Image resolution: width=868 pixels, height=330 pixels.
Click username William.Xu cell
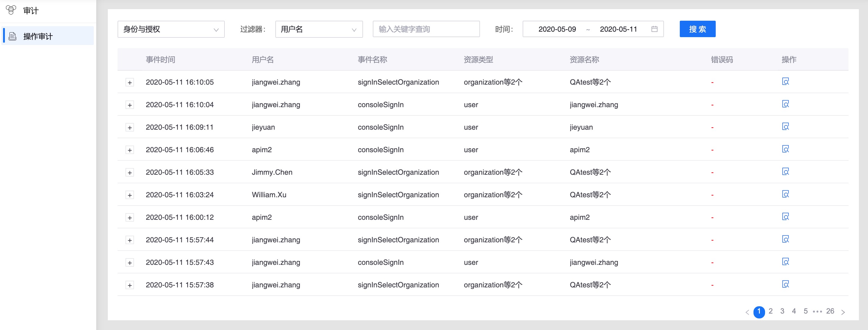pos(269,195)
